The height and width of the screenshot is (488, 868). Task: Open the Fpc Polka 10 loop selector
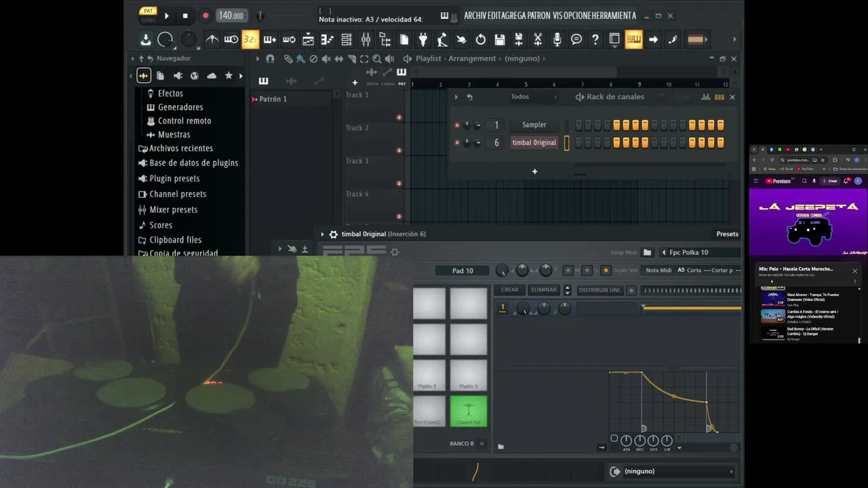tap(701, 253)
